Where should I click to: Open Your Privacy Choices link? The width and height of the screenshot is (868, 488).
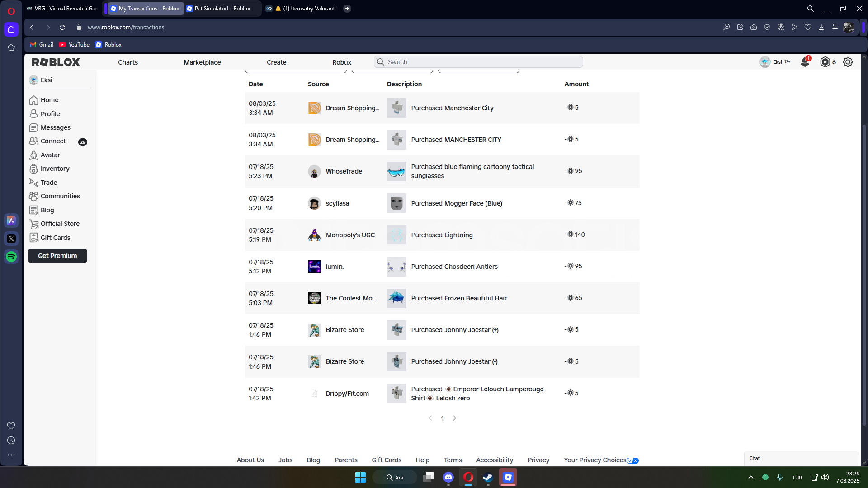601,460
